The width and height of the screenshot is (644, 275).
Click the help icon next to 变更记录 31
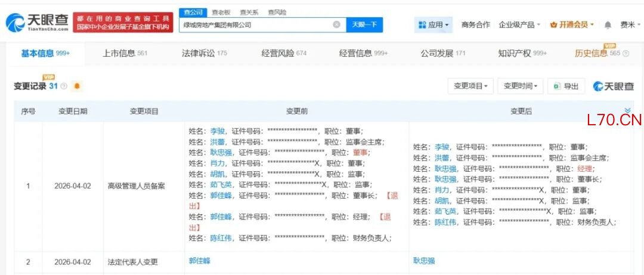pos(64,86)
